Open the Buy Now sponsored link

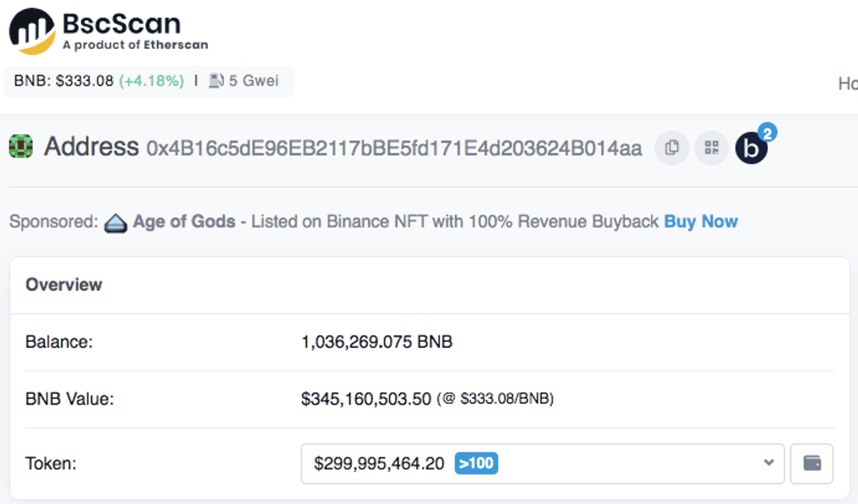[x=701, y=222]
